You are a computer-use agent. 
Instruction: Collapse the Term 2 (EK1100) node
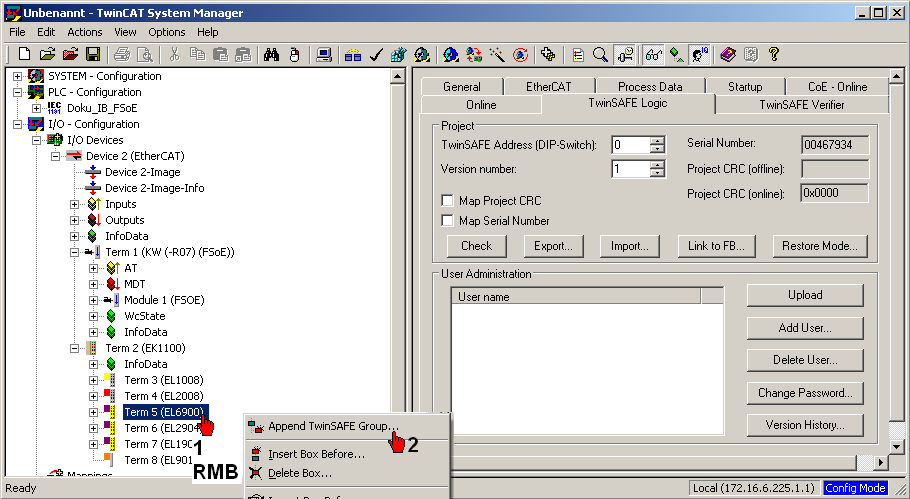74,348
